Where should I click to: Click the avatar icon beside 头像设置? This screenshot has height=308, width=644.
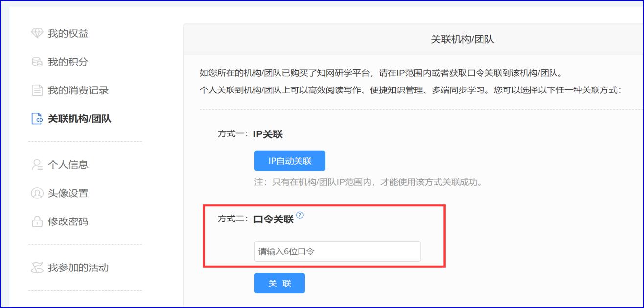click(37, 193)
